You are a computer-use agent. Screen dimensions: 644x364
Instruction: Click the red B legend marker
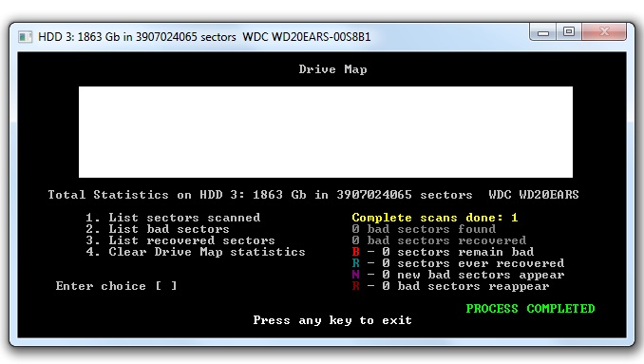355,252
